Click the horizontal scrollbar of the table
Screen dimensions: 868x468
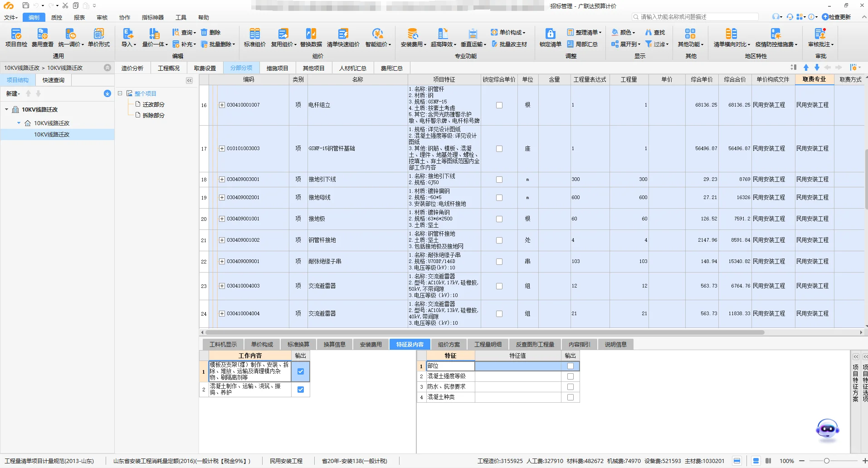click(x=485, y=332)
